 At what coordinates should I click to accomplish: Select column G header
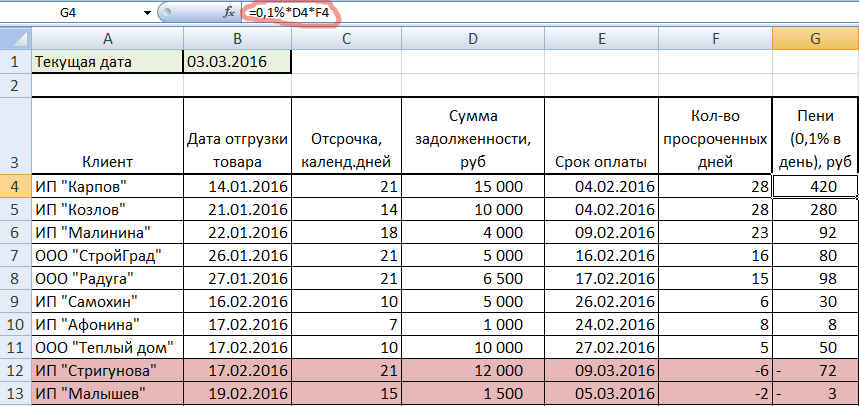pyautogui.click(x=815, y=38)
